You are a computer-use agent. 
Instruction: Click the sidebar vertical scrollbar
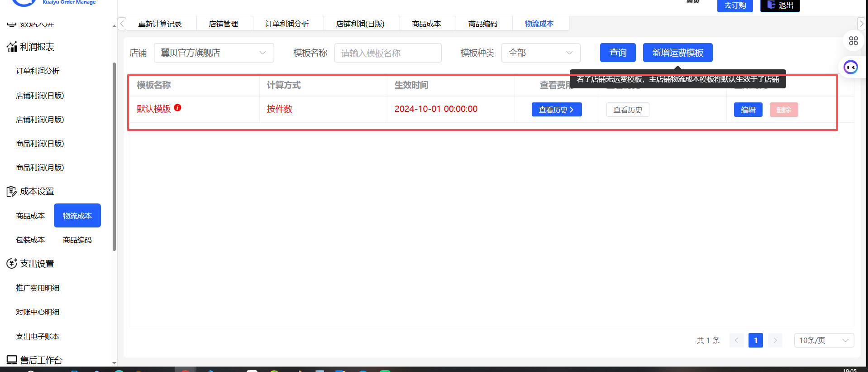(x=114, y=156)
